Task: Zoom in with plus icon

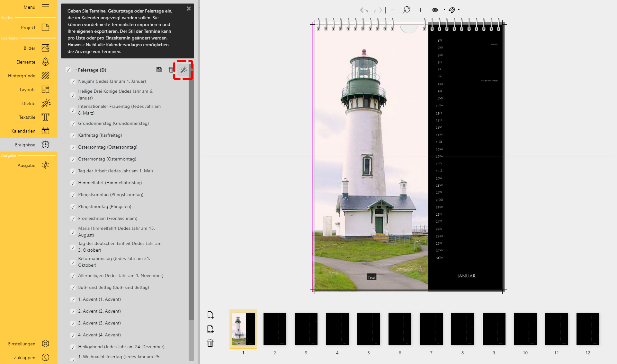Action: point(420,10)
